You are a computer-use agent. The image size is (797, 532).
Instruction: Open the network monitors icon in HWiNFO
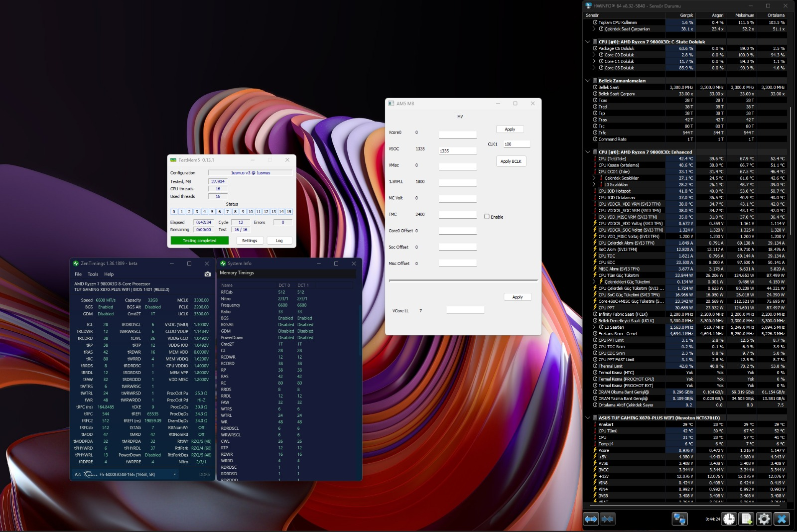(x=679, y=519)
